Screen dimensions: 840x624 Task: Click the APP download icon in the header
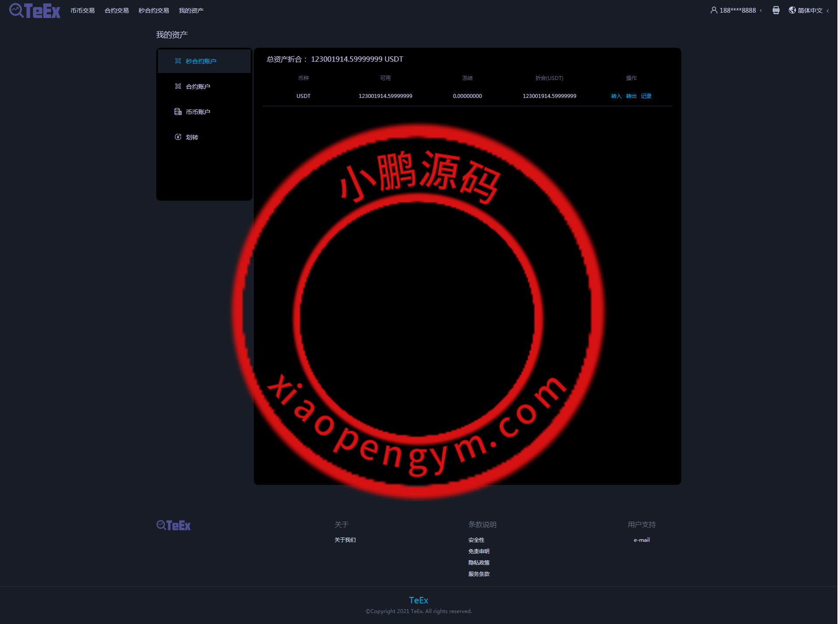pyautogui.click(x=776, y=10)
